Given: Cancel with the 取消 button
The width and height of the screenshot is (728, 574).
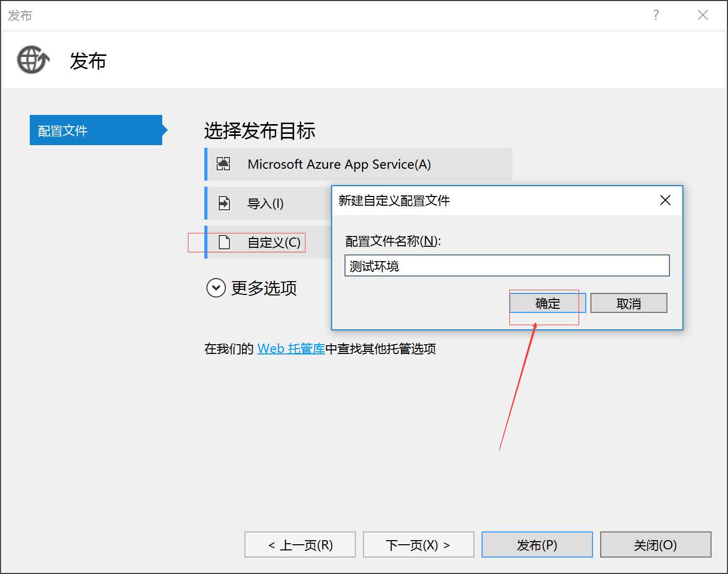Looking at the screenshot, I should point(629,303).
